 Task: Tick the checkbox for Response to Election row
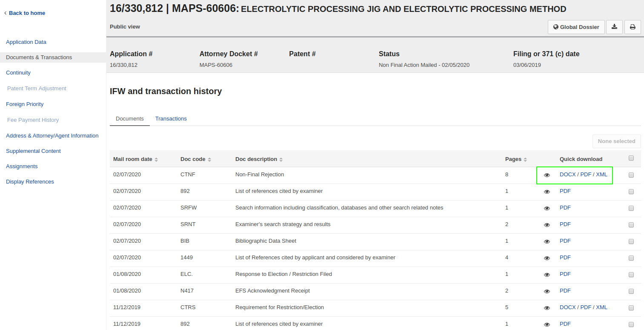tap(631, 275)
